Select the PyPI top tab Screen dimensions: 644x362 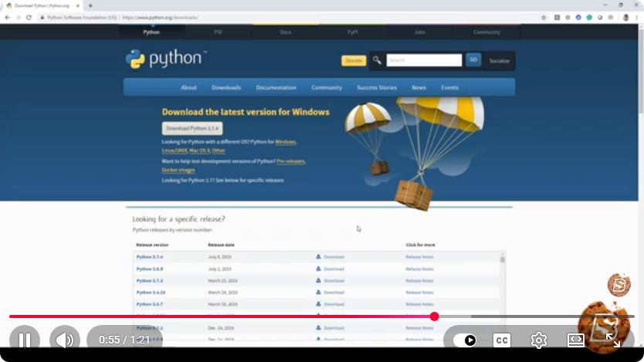(352, 32)
